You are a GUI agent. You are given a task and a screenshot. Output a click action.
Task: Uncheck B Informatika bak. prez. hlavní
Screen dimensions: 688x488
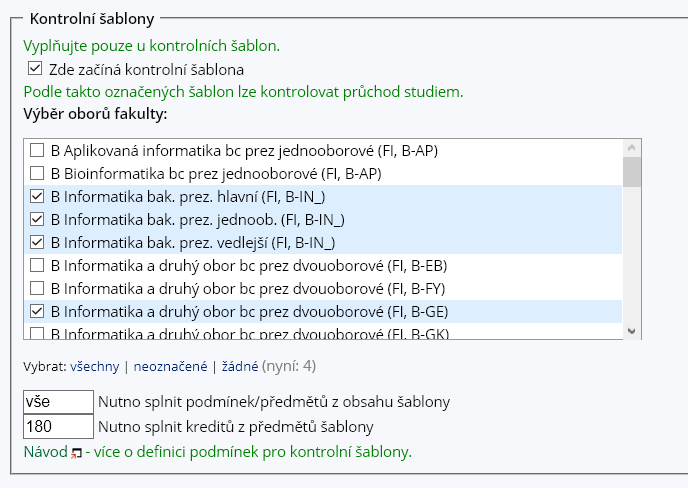click(x=37, y=197)
